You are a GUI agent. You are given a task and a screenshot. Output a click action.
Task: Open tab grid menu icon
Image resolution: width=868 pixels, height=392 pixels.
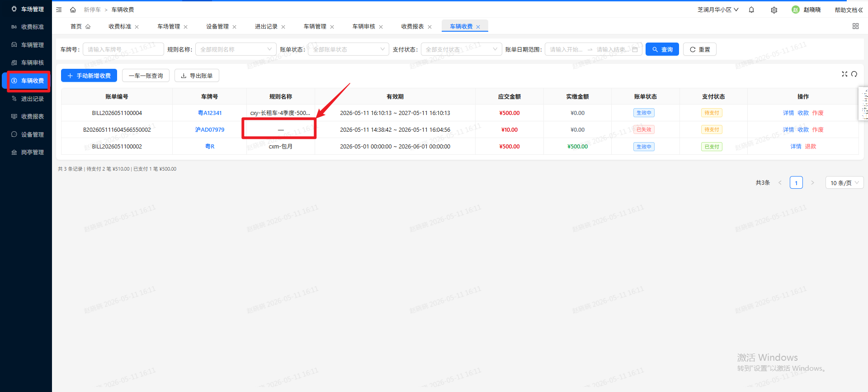pos(855,26)
